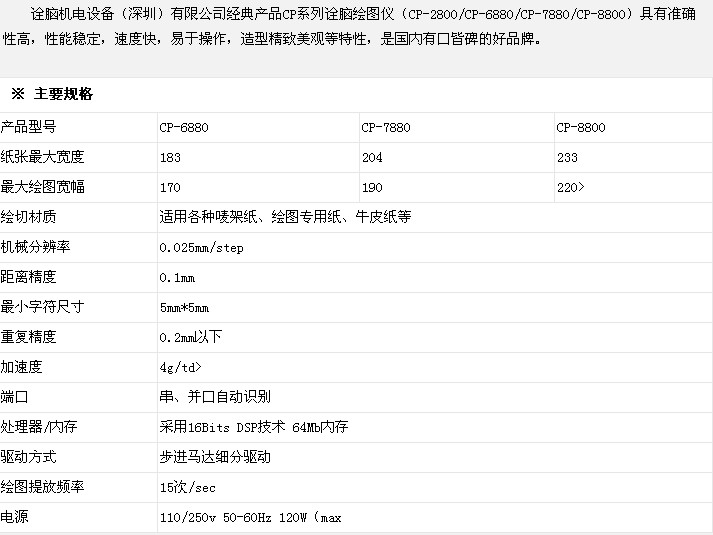Select the '最小字符尺寸' row label
713x535 pixels.
coord(42,307)
